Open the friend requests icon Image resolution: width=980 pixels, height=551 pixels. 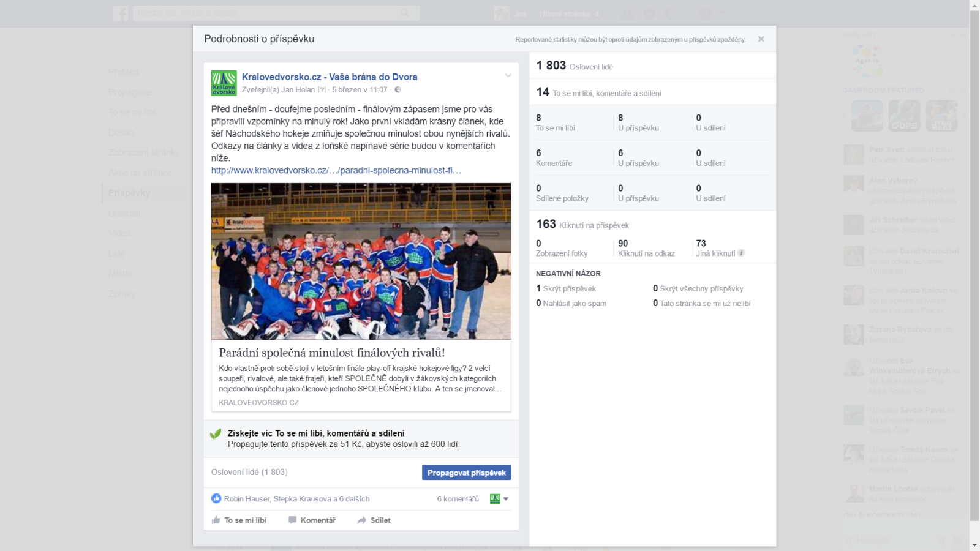click(627, 13)
